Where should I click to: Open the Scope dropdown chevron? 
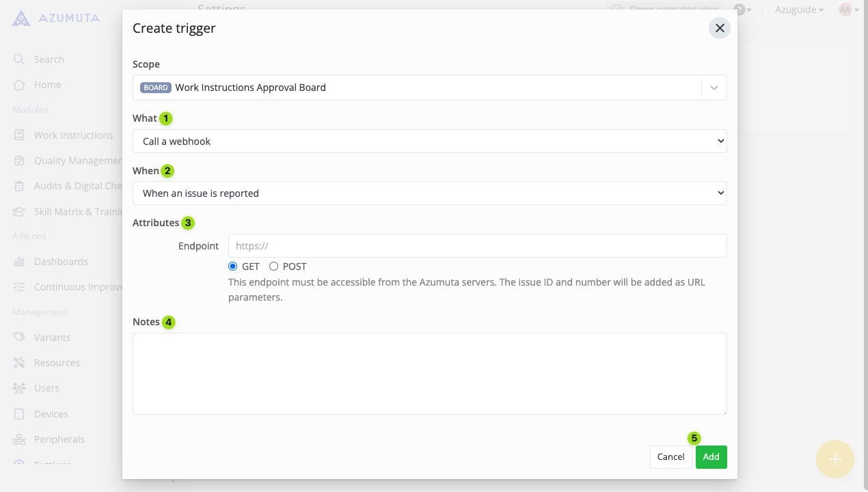pyautogui.click(x=714, y=87)
